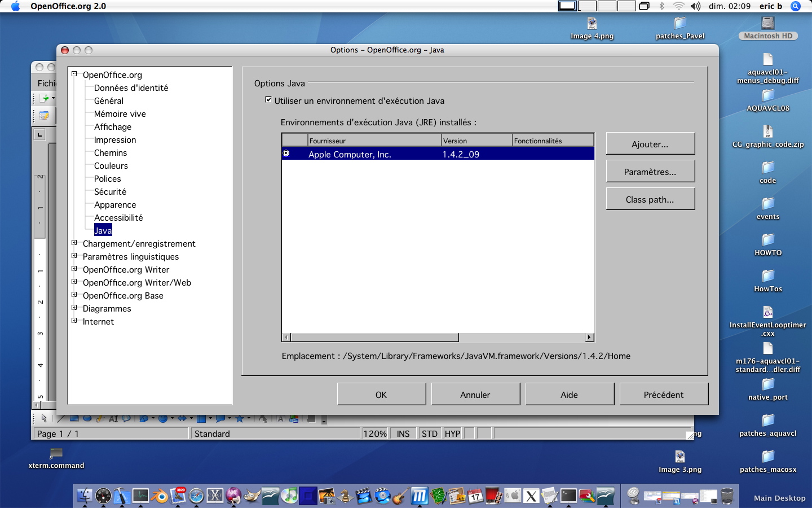Open the eric b user menu
Image resolution: width=812 pixels, height=508 pixels.
click(x=770, y=6)
